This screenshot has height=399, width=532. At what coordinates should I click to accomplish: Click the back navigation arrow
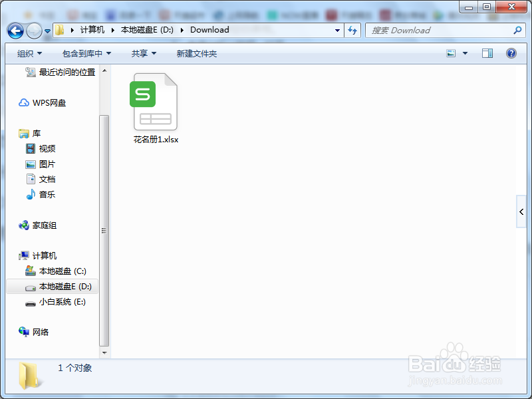15,30
